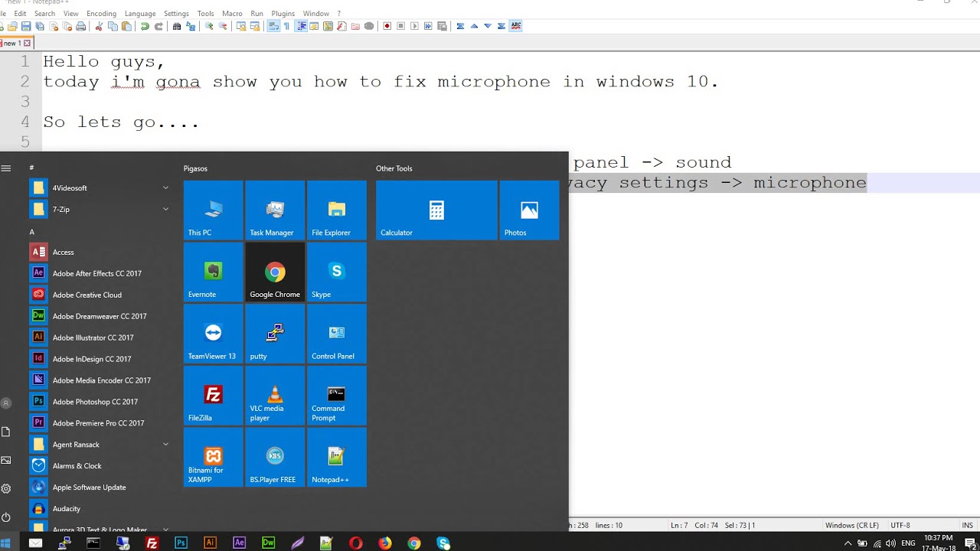Open the Photos tile
The width and height of the screenshot is (980, 551).
tap(529, 210)
